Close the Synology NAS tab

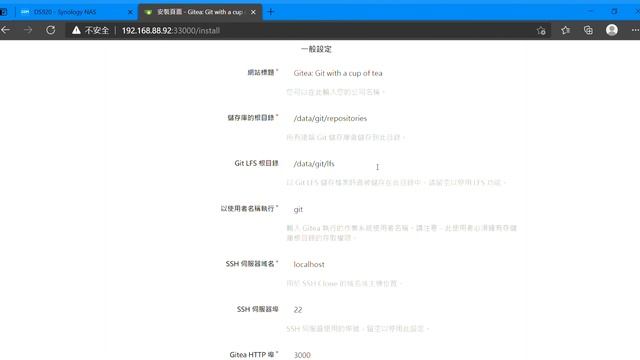[130, 12]
